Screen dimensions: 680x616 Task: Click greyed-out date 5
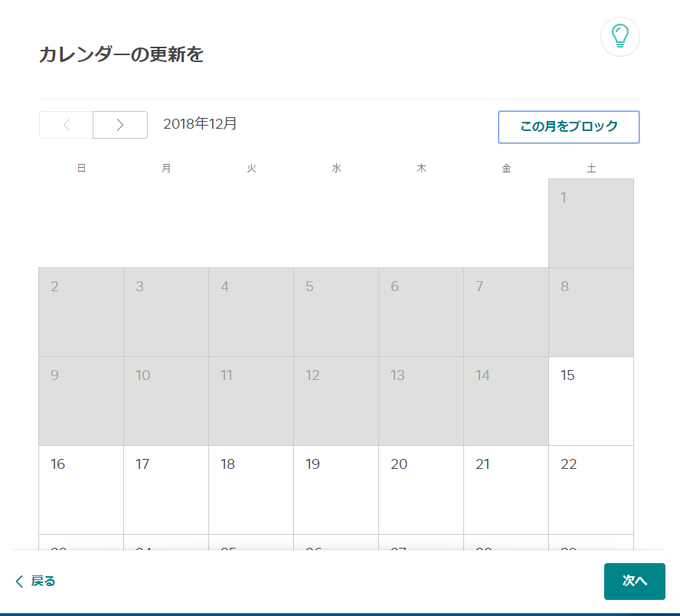(x=336, y=312)
